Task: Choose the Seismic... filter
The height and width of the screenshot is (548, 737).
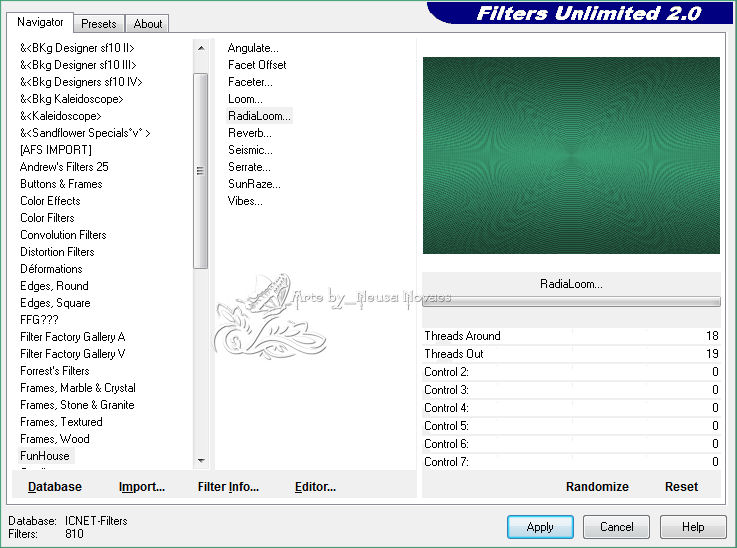Action: coord(250,149)
